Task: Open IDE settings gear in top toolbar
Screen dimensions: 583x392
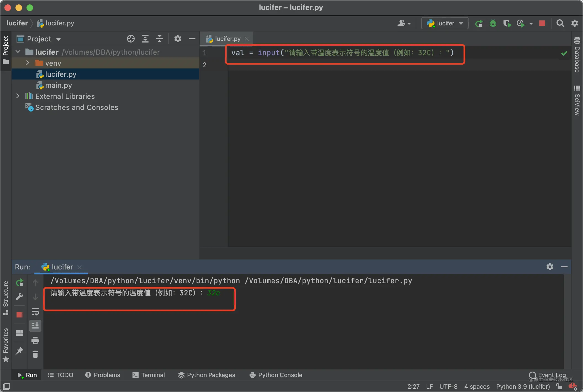Action: (x=575, y=23)
